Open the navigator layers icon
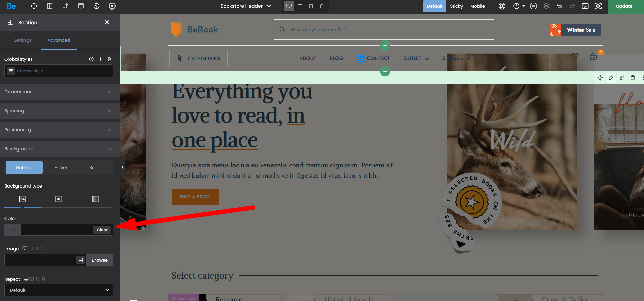This screenshot has width=644, height=301. tap(546, 6)
